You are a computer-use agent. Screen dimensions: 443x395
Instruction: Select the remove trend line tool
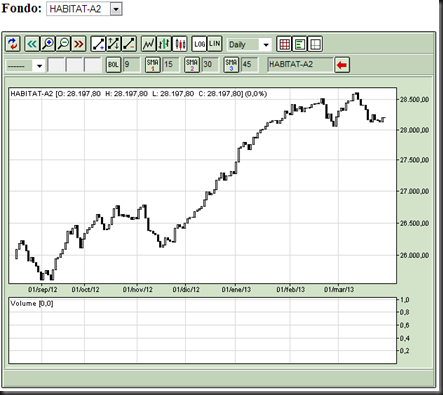point(129,44)
